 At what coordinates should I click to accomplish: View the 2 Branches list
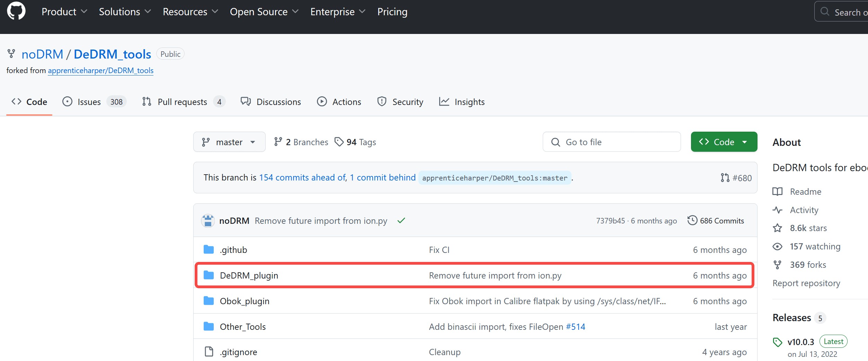point(301,142)
